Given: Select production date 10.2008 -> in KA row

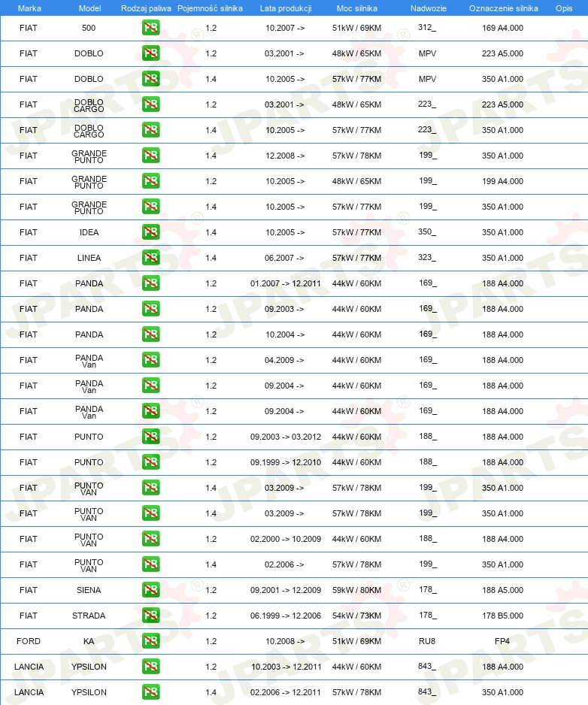Looking at the screenshot, I should point(285,641).
